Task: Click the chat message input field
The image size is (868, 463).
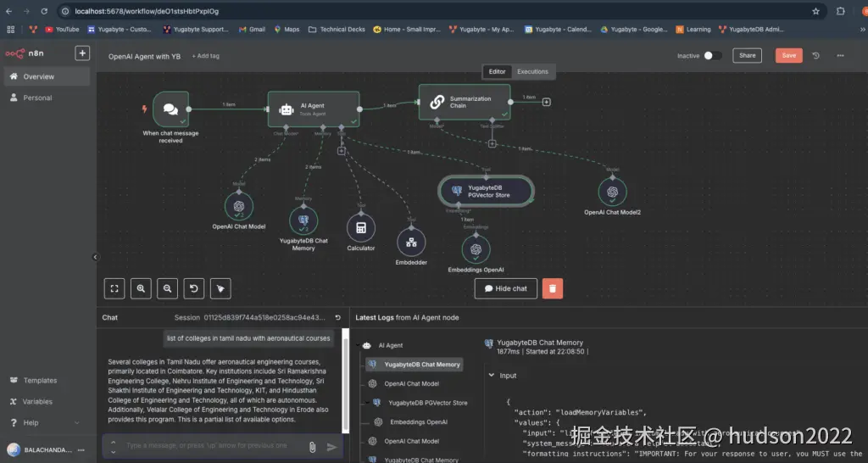Action: [213, 446]
